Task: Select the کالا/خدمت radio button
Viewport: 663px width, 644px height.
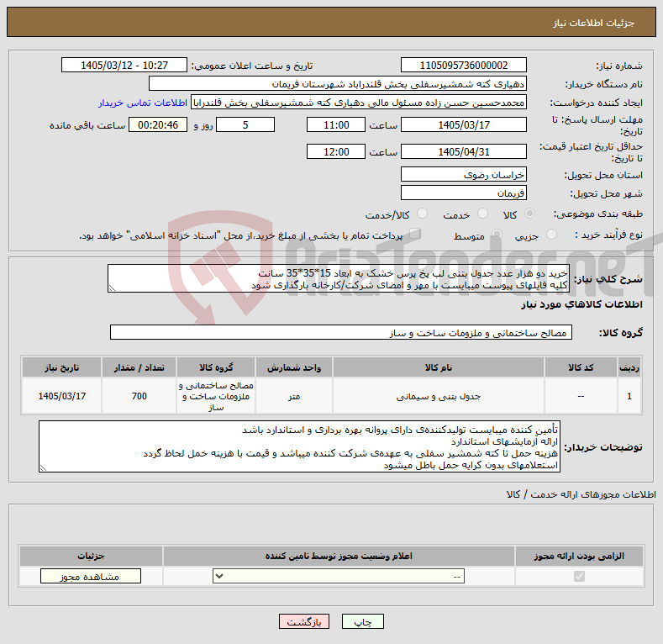Action: pos(422,214)
